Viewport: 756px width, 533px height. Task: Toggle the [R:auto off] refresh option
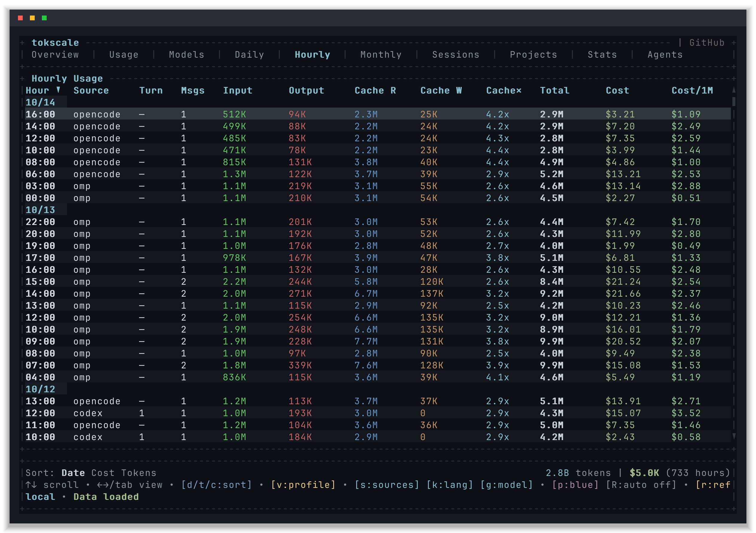pyautogui.click(x=641, y=485)
